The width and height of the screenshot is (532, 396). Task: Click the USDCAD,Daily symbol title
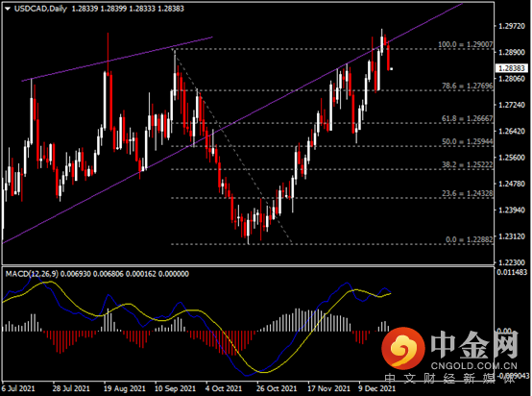[x=40, y=9]
